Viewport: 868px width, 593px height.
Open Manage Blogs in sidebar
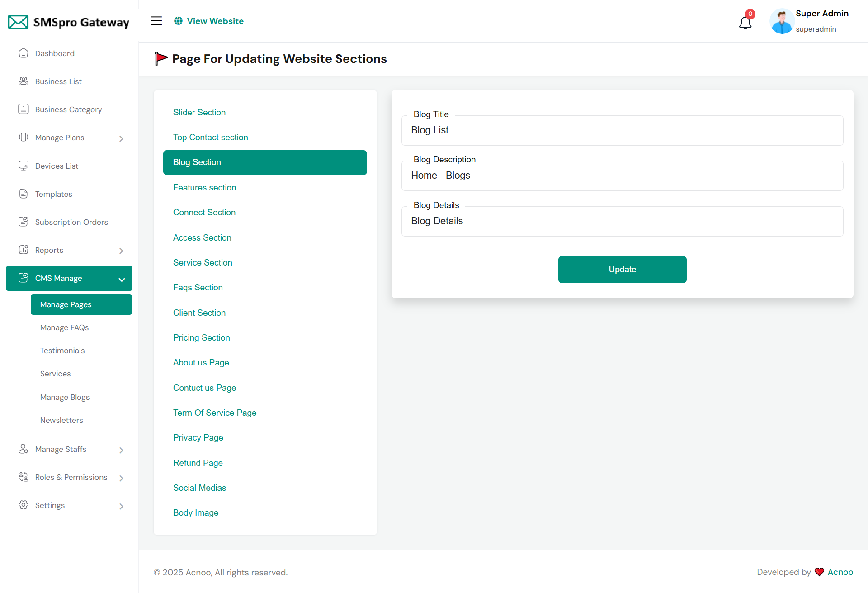(65, 397)
